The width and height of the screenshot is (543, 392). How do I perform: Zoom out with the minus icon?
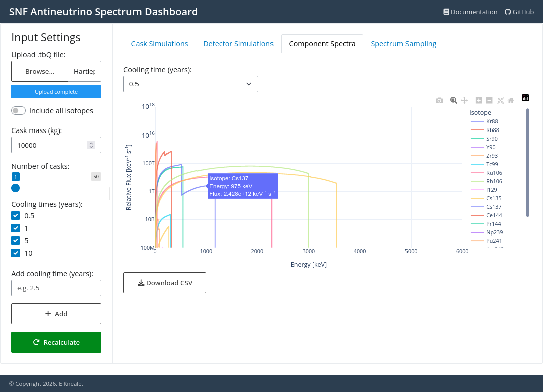(x=489, y=100)
